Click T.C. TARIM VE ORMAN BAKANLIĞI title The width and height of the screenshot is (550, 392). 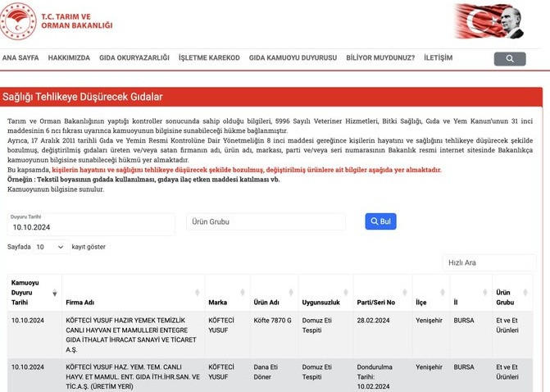pos(77,21)
